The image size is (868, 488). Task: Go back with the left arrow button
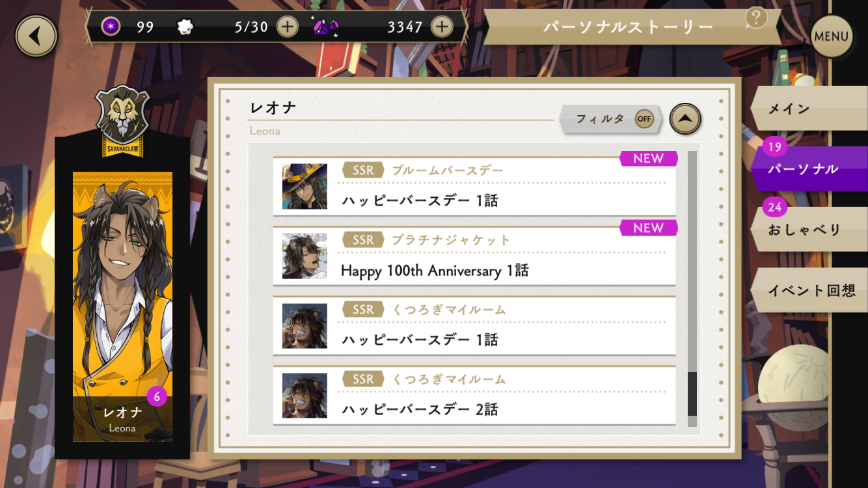click(x=36, y=36)
